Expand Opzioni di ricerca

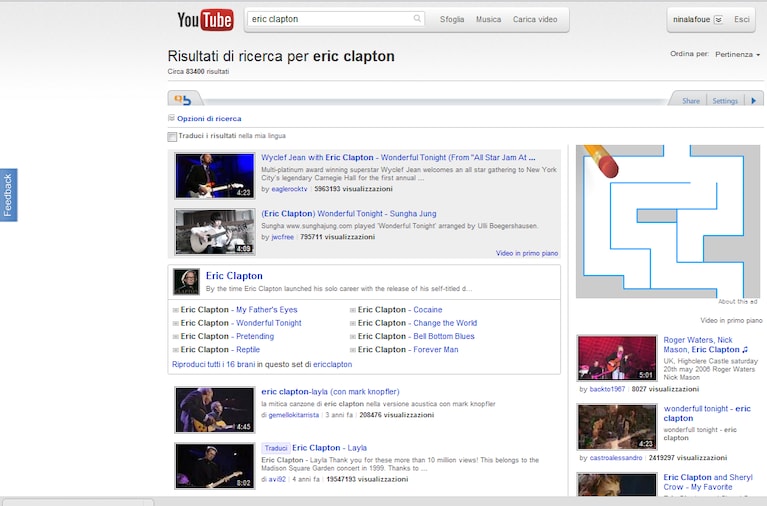[x=209, y=118]
